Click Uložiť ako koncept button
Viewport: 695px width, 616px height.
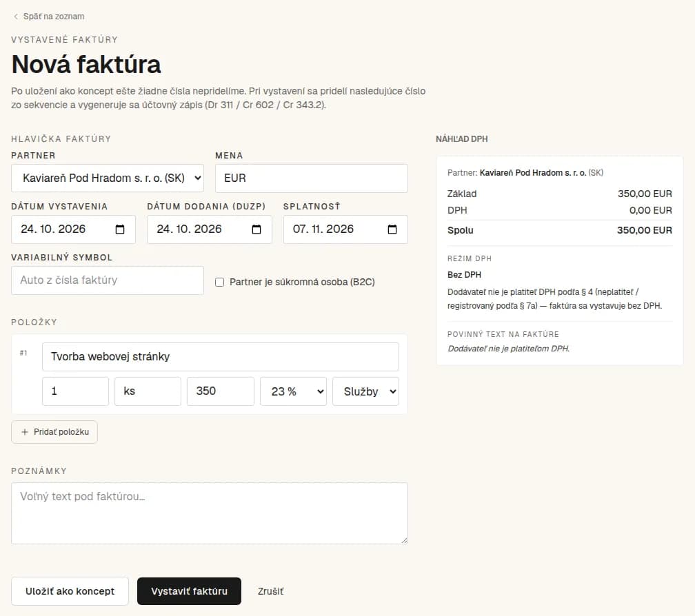70,591
